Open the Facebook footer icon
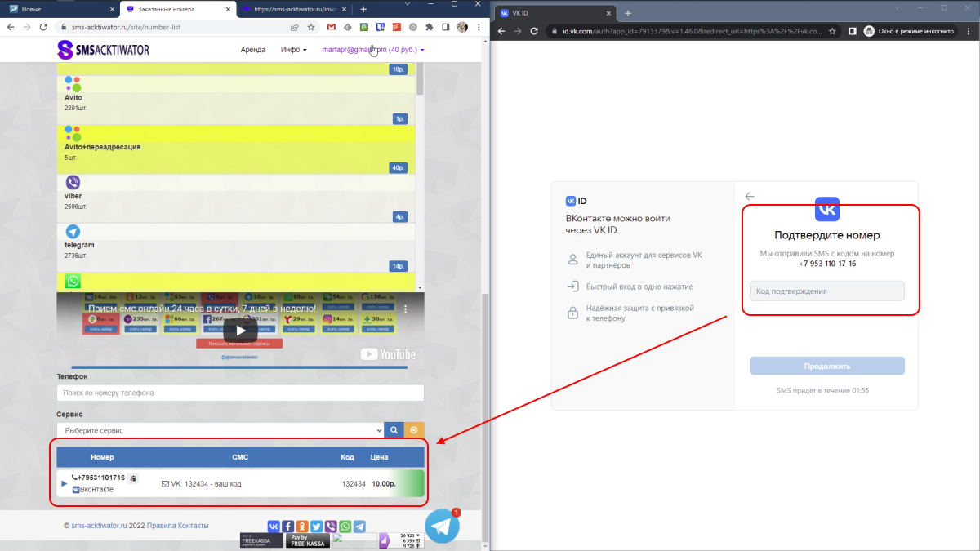The image size is (980, 551). 288,527
